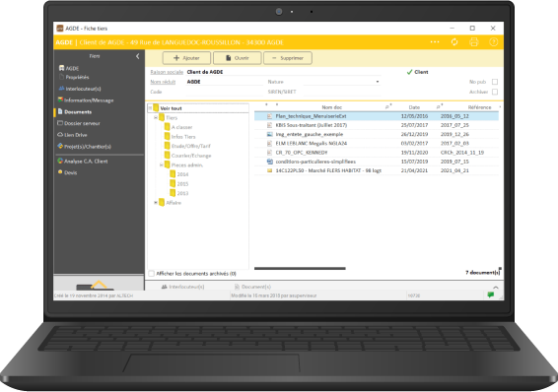
Task: Click the Ajouter button
Action: 186,58
